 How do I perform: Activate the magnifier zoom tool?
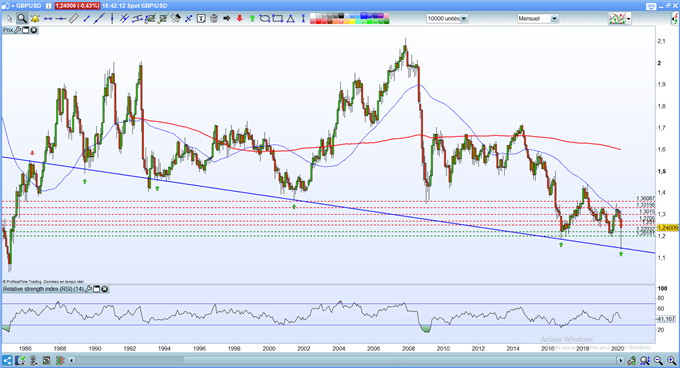(22, 19)
